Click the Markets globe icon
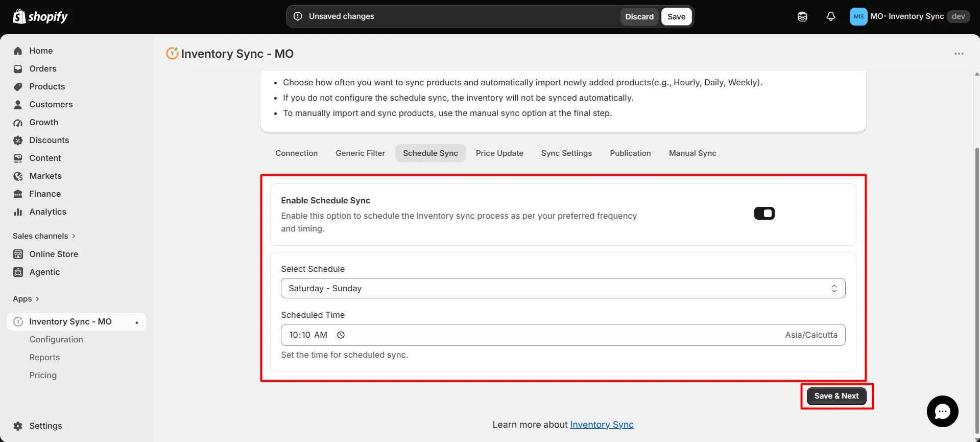 coord(18,176)
